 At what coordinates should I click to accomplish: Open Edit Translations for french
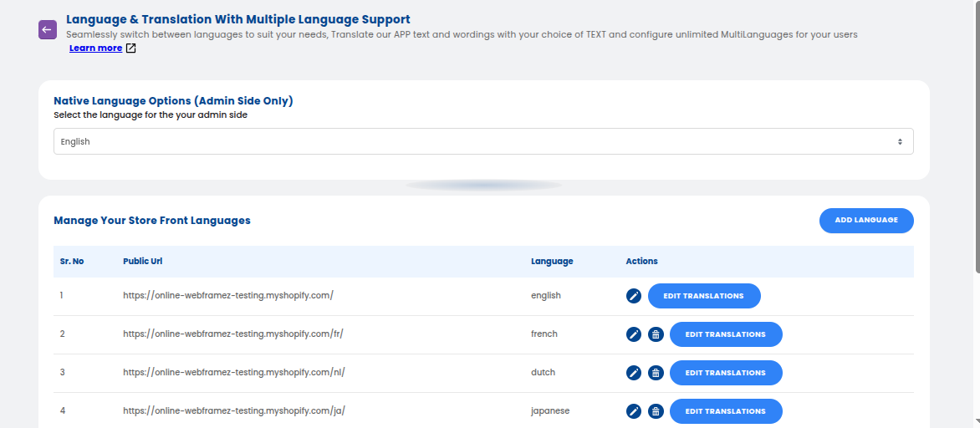725,334
